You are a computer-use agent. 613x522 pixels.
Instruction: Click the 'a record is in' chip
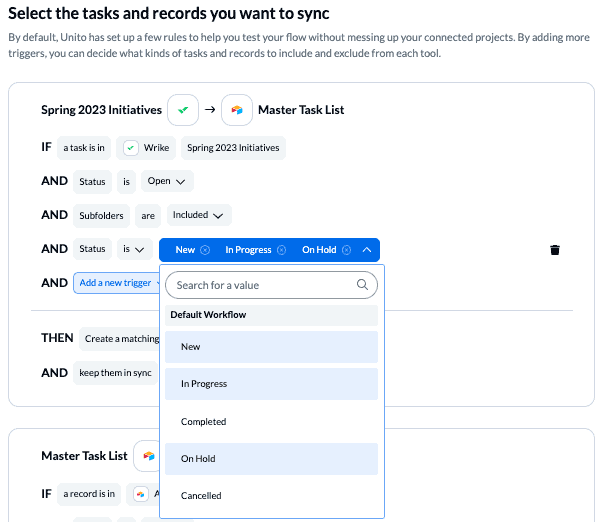pos(89,494)
